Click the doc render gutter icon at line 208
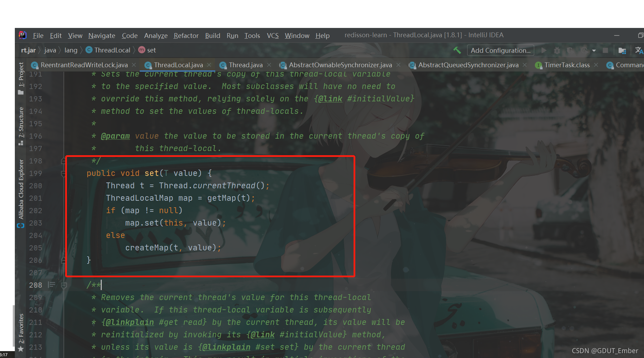Screen dimensions: 644x358 point(51,285)
